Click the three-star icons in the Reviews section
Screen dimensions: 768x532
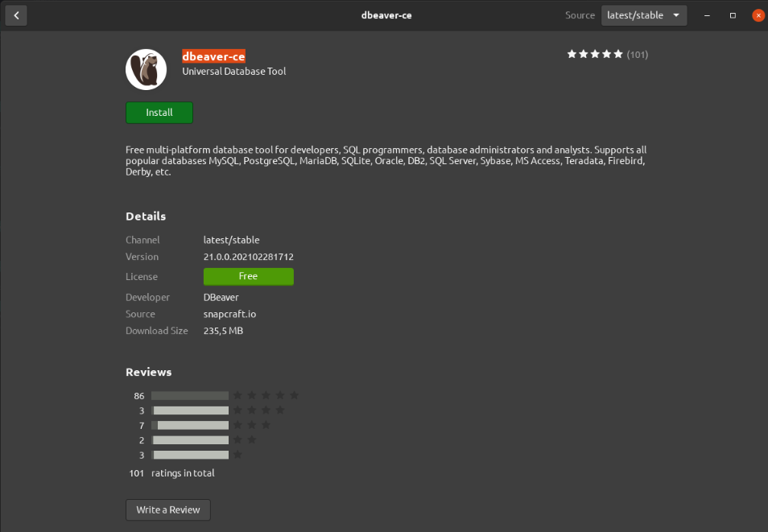coord(251,425)
